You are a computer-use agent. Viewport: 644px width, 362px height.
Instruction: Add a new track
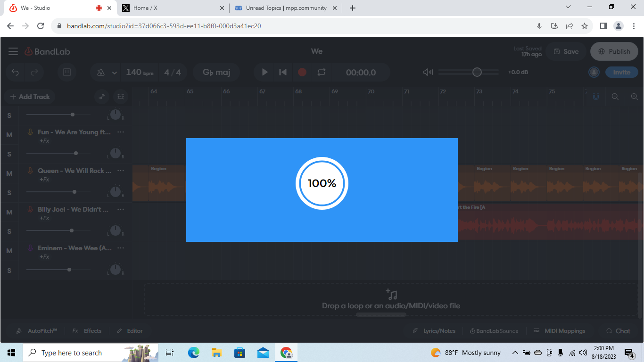click(30, 97)
